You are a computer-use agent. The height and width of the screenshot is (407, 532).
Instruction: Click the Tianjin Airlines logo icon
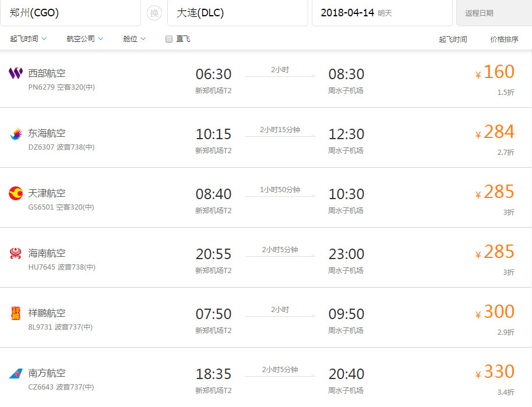pos(16,193)
